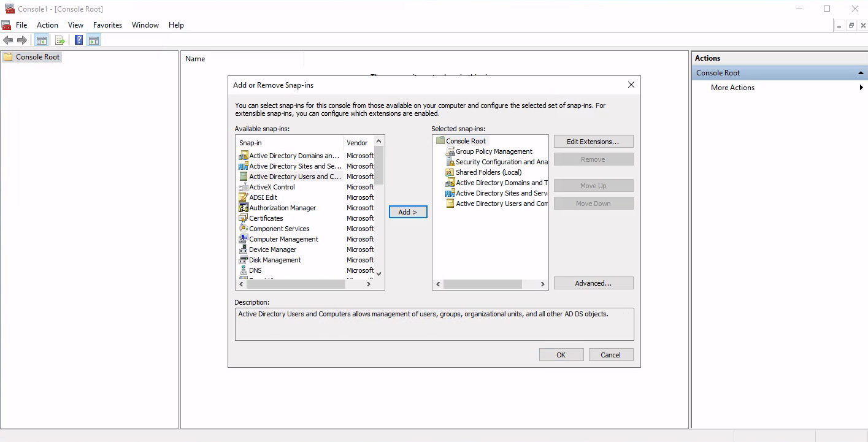
Task: Click Console Root folder icon in Selected snap-ins
Action: point(440,141)
